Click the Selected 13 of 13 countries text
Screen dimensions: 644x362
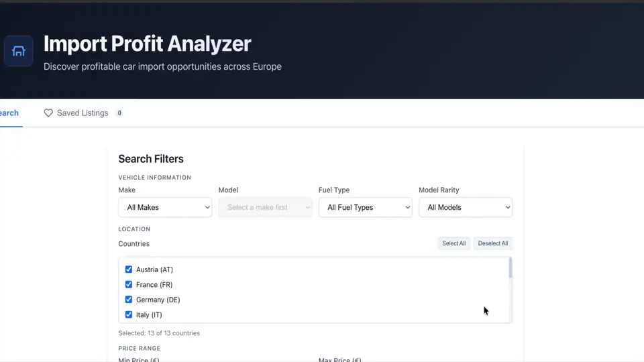pyautogui.click(x=159, y=333)
